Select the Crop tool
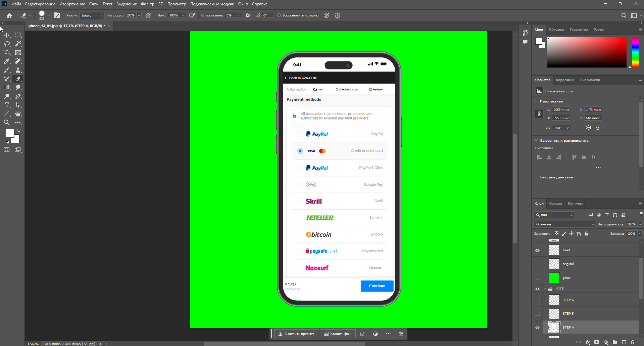The width and height of the screenshot is (644, 346). click(x=7, y=52)
